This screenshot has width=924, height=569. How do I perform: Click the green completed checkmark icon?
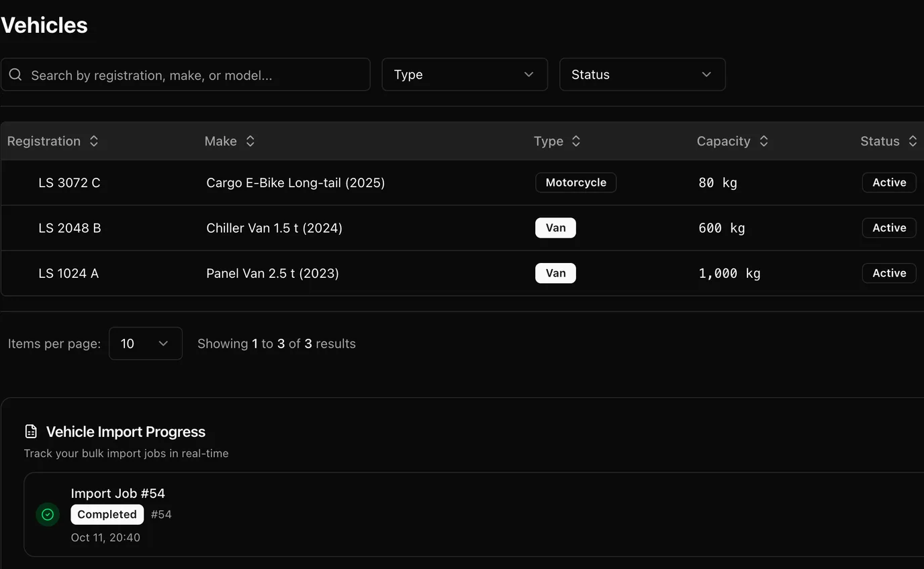pyautogui.click(x=48, y=515)
